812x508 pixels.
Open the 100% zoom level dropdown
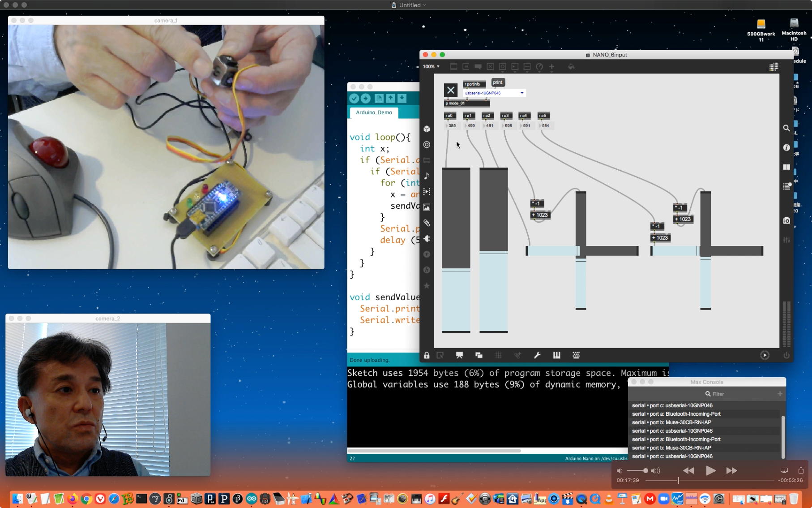(x=432, y=67)
